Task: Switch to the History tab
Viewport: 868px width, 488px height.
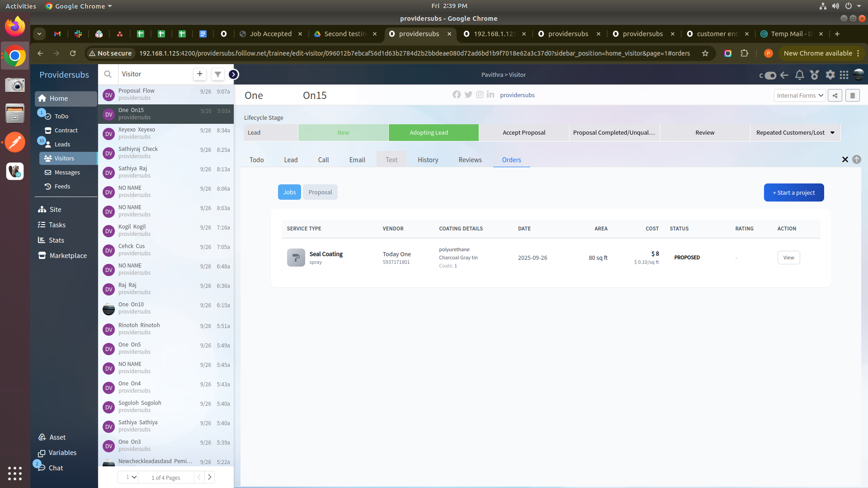Action: click(x=428, y=160)
